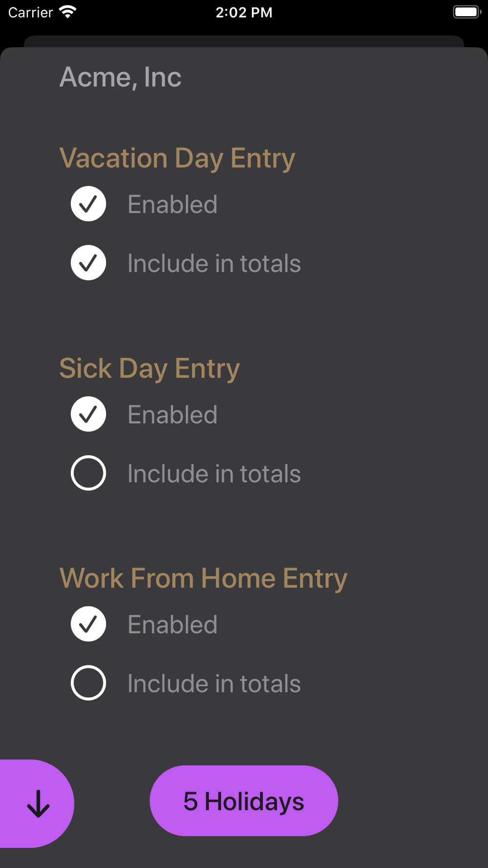Click the Work From Home Entry heading

point(203,579)
